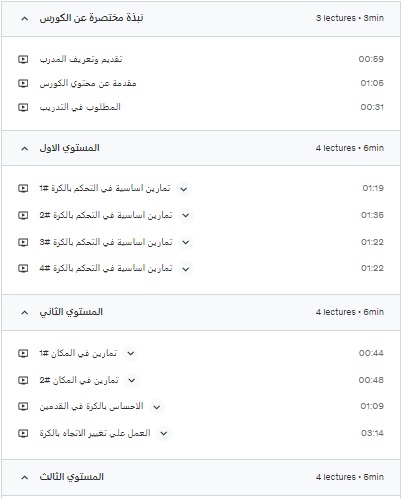Open lecture مقدمة عن محتوي الكورس

[88, 83]
